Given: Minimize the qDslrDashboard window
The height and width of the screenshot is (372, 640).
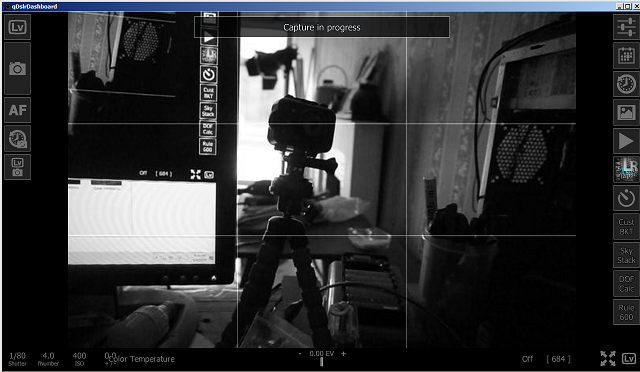Looking at the screenshot, I should (619, 6).
